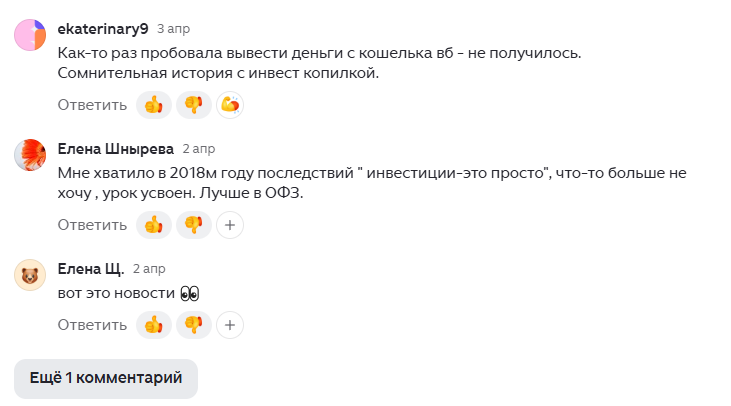The image size is (731, 406).
Task: Open Елена Шнырева's avatar picture
Action: tap(30, 155)
